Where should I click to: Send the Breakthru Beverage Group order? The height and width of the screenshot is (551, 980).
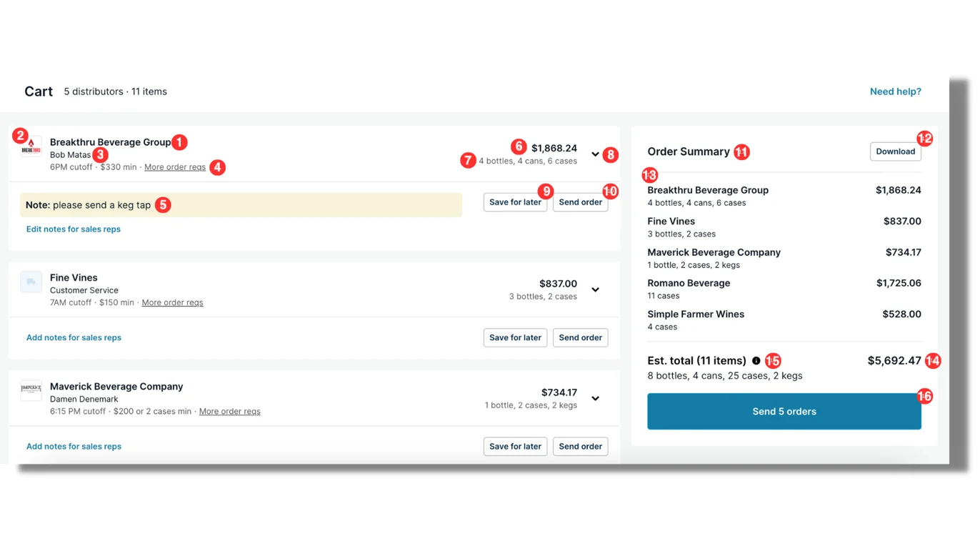580,202
